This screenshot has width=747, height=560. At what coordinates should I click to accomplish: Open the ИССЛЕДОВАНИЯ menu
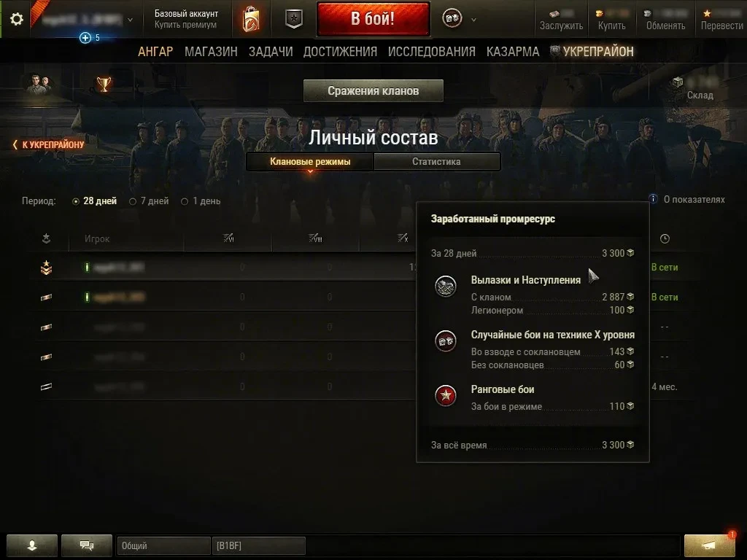tap(432, 52)
